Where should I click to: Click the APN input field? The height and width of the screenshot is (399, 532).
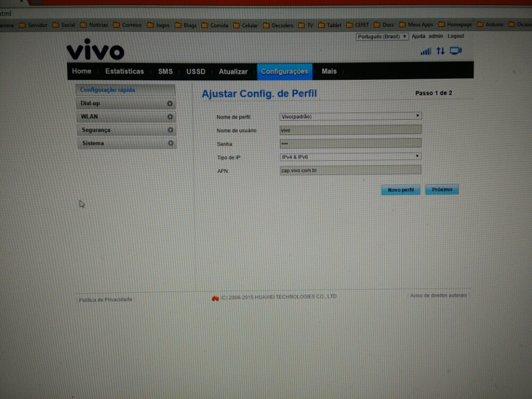[x=351, y=170]
